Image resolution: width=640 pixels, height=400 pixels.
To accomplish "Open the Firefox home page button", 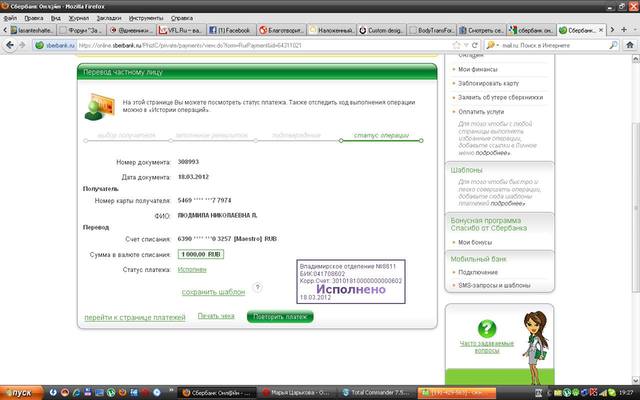I will [x=630, y=45].
